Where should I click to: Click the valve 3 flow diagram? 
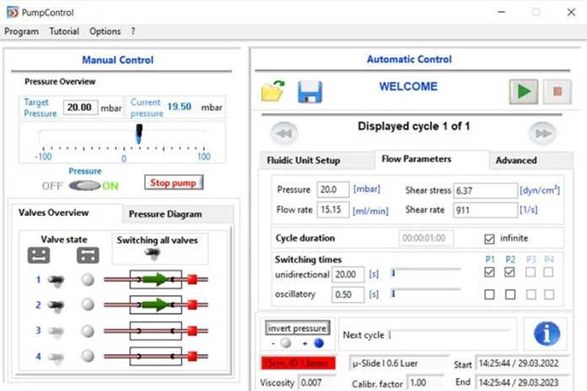coord(156,331)
